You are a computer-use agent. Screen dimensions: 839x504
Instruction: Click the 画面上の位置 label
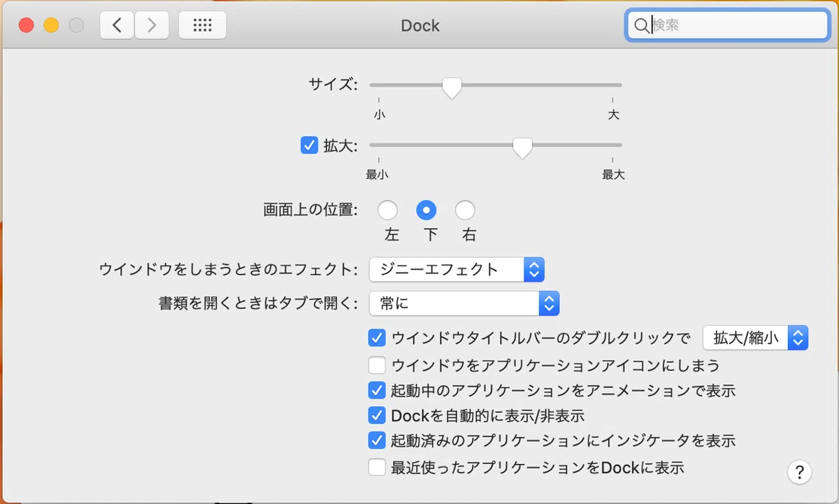pyautogui.click(x=310, y=209)
